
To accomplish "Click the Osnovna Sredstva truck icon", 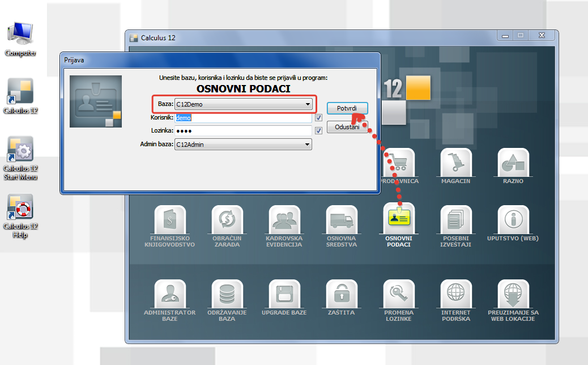I will pyautogui.click(x=342, y=220).
